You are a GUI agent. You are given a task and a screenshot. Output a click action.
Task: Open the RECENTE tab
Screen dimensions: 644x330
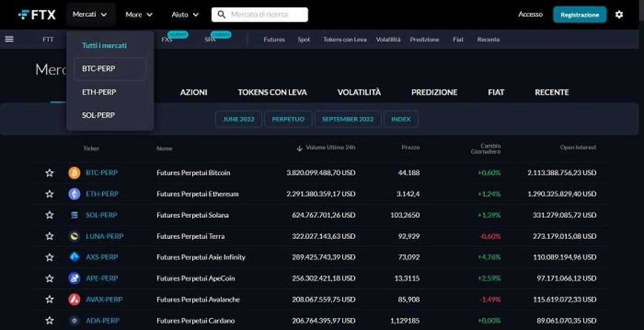click(x=552, y=92)
